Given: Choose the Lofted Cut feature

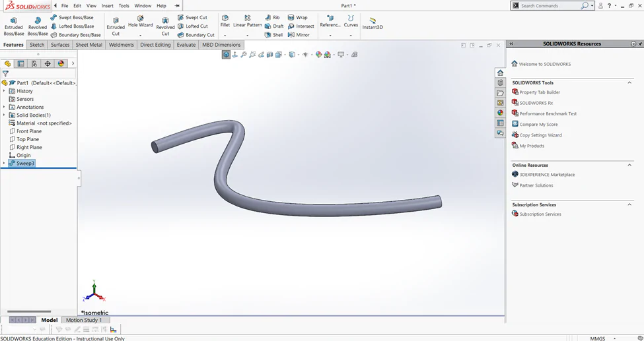Looking at the screenshot, I should (x=193, y=26).
